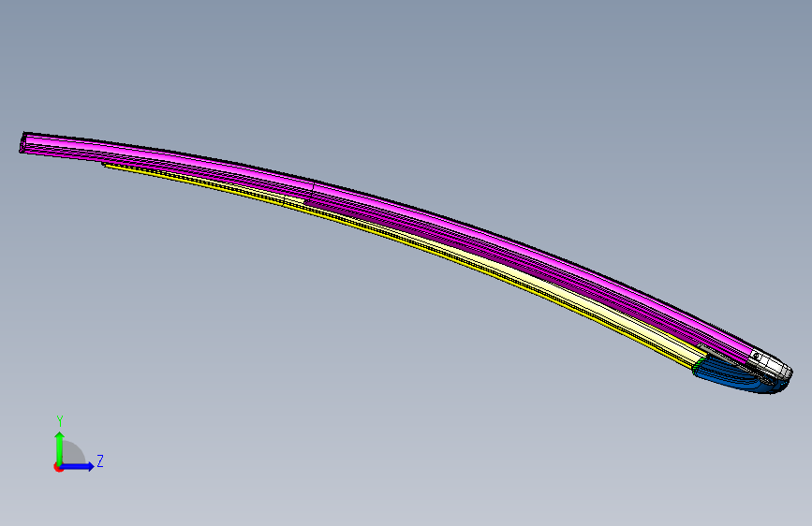812x526 pixels.
Task: Click the green Y axis arrow of the triad
Action: 60,448
